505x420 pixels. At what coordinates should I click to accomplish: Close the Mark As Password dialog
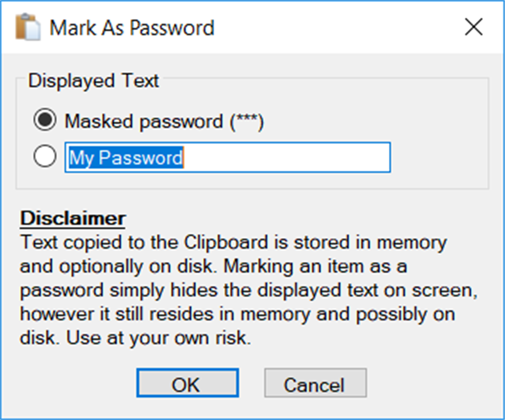(474, 27)
